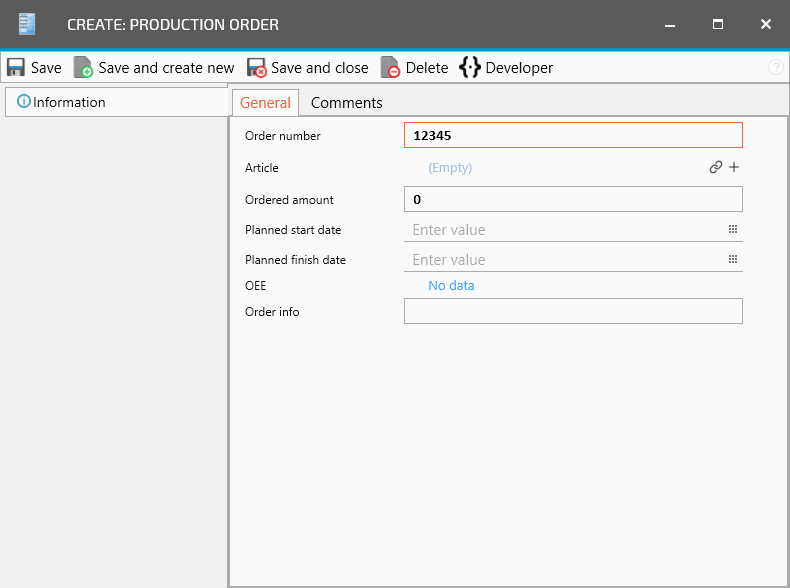Switch to the Comments tab
This screenshot has width=790, height=588.
tap(346, 103)
